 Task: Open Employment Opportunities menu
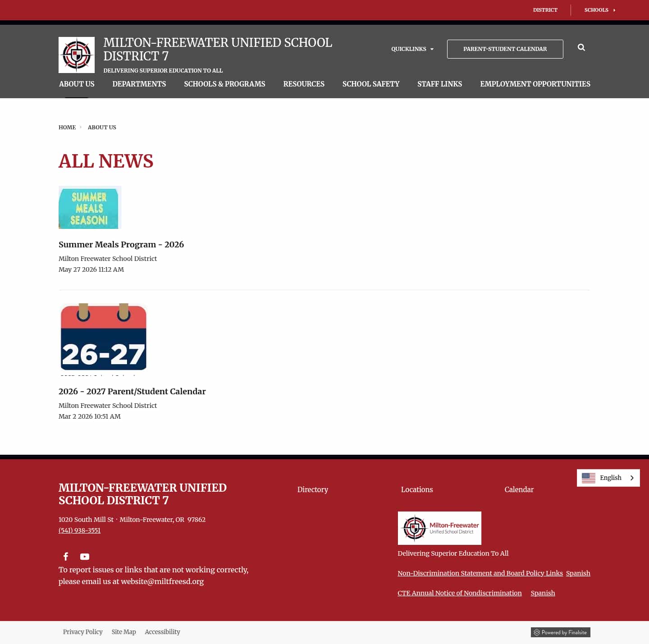click(535, 84)
